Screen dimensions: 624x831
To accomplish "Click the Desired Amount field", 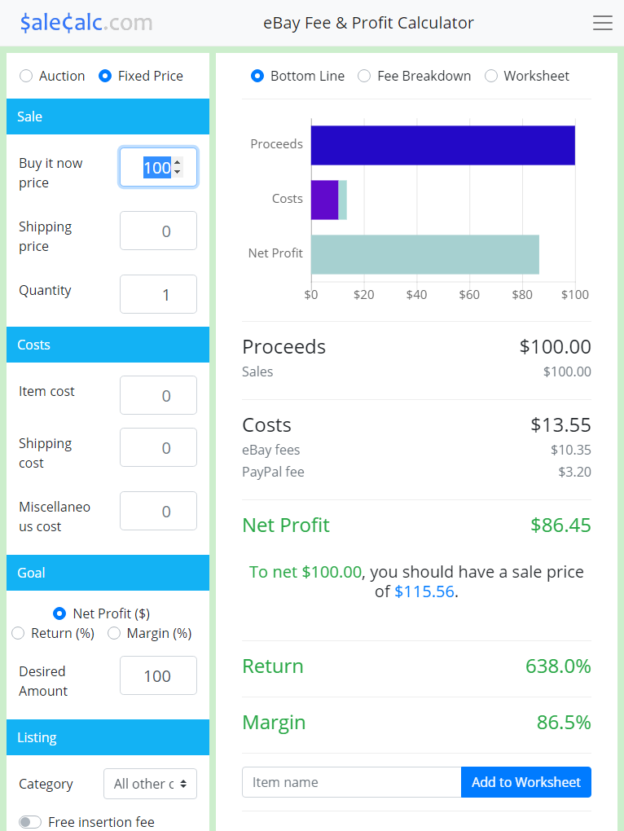I will pyautogui.click(x=157, y=675).
